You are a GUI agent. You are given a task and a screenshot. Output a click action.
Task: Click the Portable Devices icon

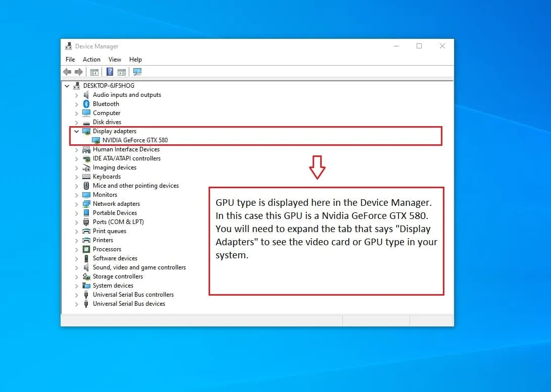point(86,213)
